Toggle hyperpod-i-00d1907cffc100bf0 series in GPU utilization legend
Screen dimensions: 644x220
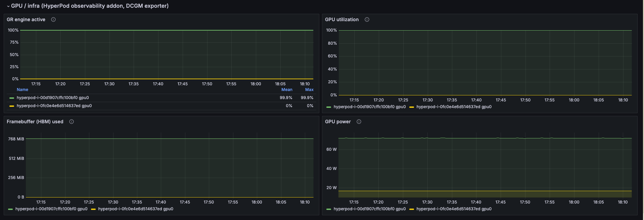(x=370, y=107)
